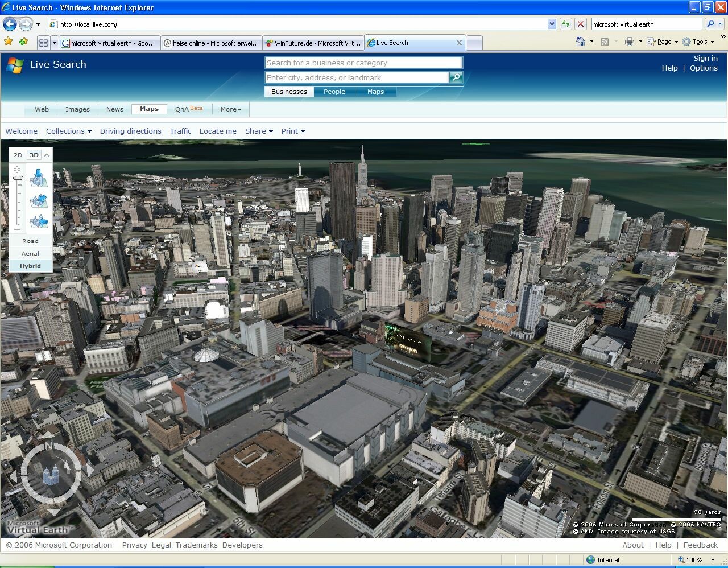
Task: Expand the More categories dropdown
Action: pos(231,109)
